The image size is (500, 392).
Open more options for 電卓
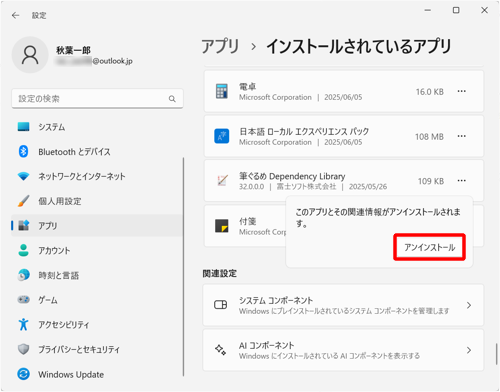coord(462,91)
